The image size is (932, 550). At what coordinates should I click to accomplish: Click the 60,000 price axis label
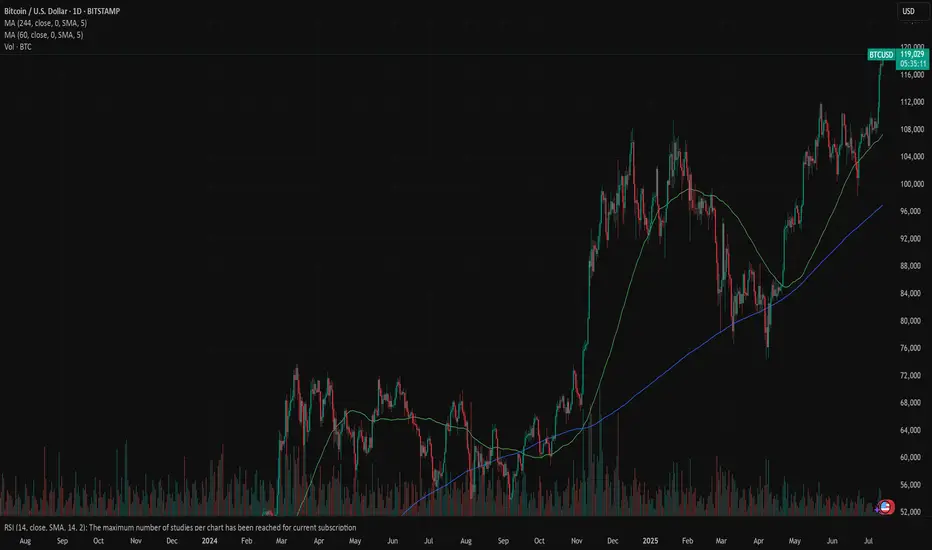coord(912,458)
